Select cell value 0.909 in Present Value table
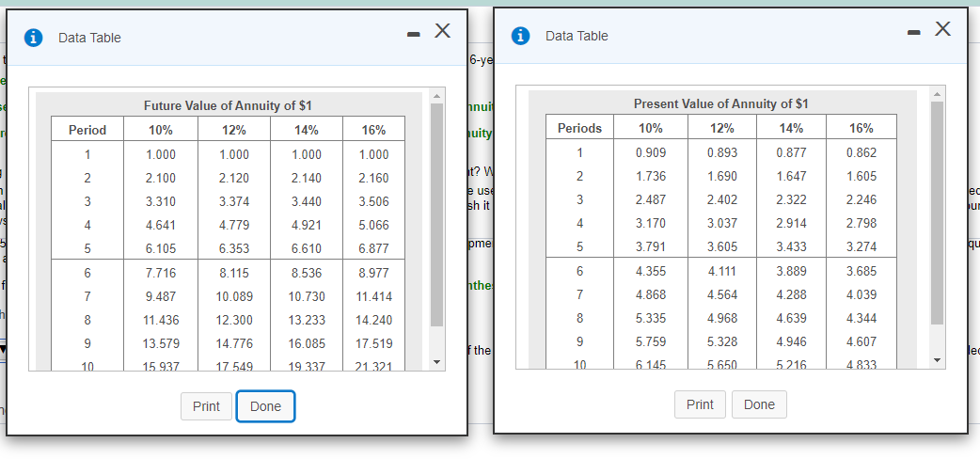Viewport: 980px width, 459px height. 651,152
